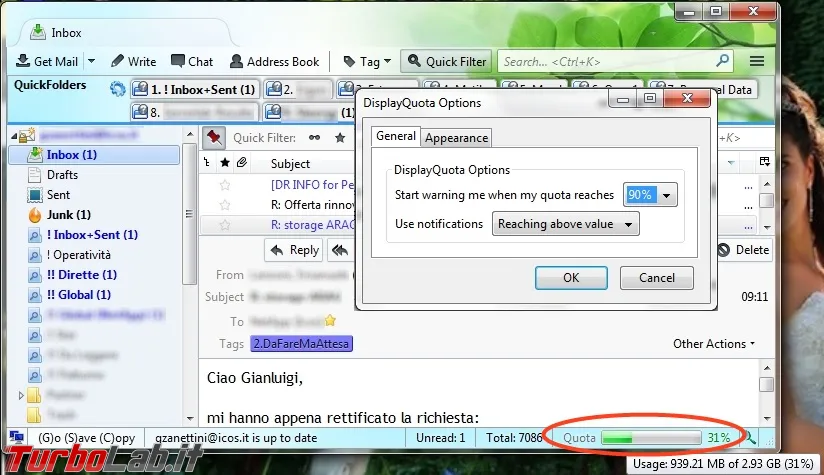The height and width of the screenshot is (475, 824).
Task: Click OK in DisplayQuota Options
Action: tap(571, 277)
